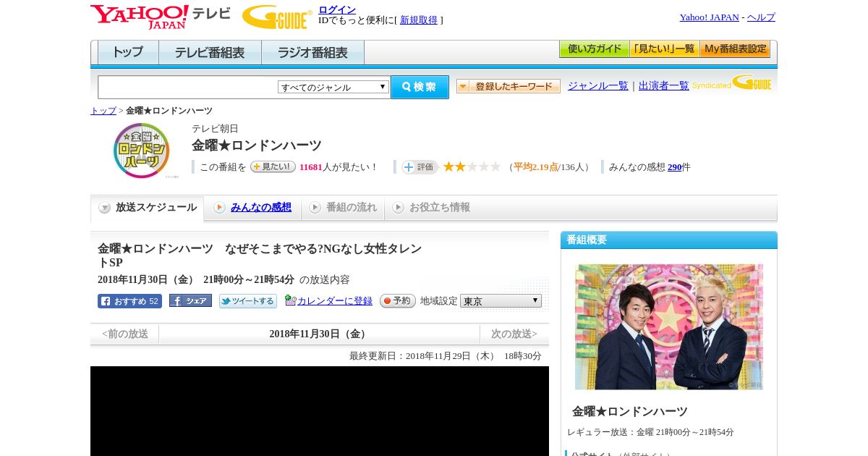Select the 番組の流れ tab

pos(343,208)
